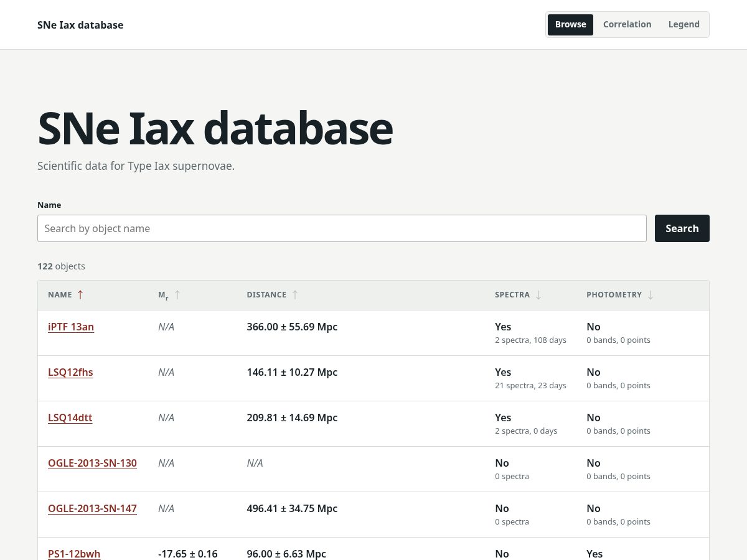This screenshot has width=747, height=560.
Task: Click '21 spectra, 23 days' text
Action: 530,386
